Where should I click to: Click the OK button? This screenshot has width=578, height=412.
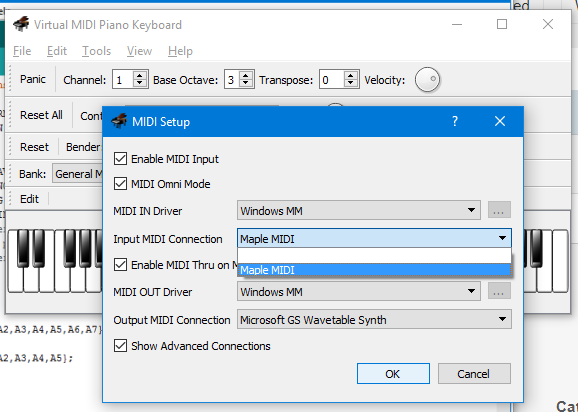click(x=393, y=374)
